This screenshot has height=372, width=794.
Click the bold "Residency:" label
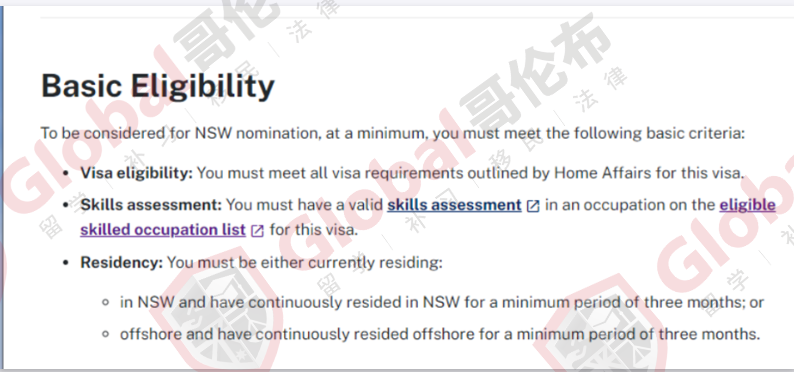[x=122, y=263]
